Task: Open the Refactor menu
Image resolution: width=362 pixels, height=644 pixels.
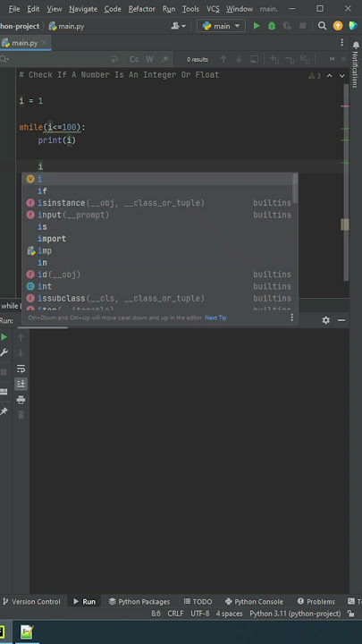Action: 141,9
